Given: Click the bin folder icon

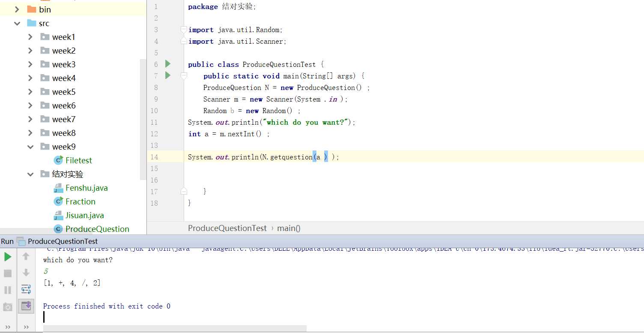Looking at the screenshot, I should [32, 9].
